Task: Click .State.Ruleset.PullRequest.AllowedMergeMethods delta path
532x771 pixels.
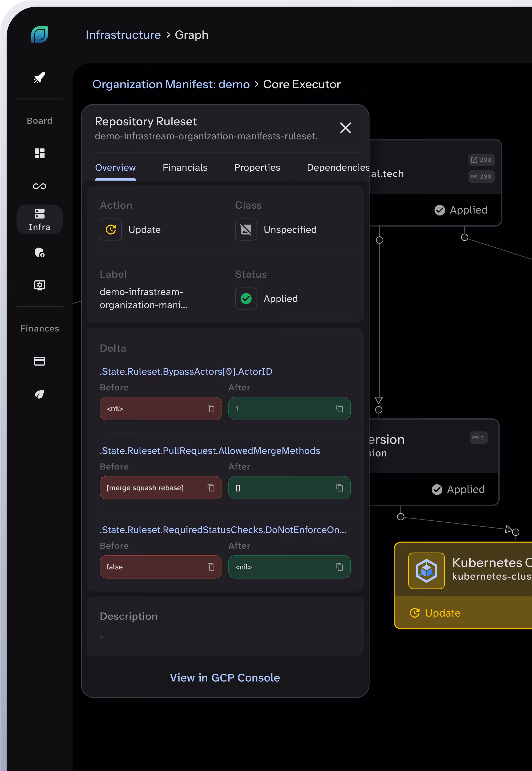Action: (x=210, y=451)
